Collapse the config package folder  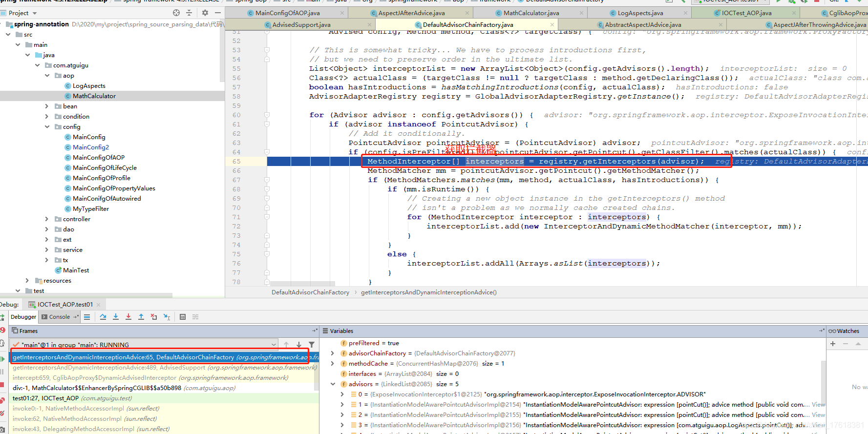[47, 127]
